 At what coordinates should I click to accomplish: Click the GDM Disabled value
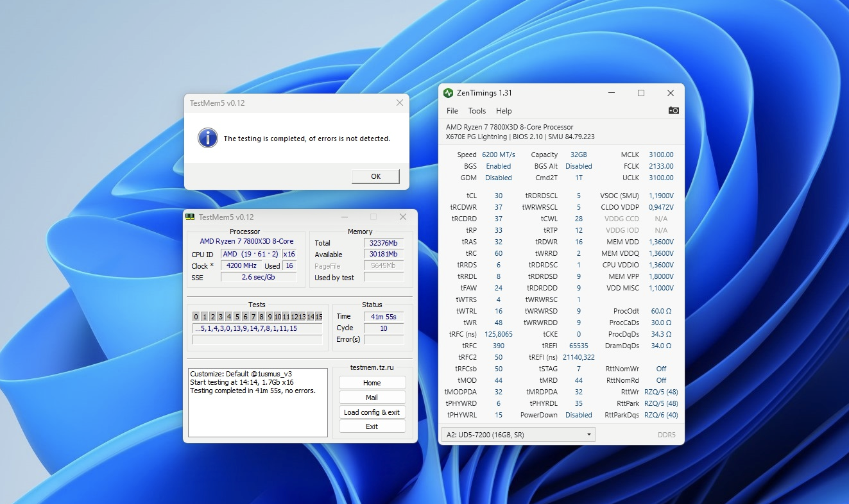click(x=499, y=178)
